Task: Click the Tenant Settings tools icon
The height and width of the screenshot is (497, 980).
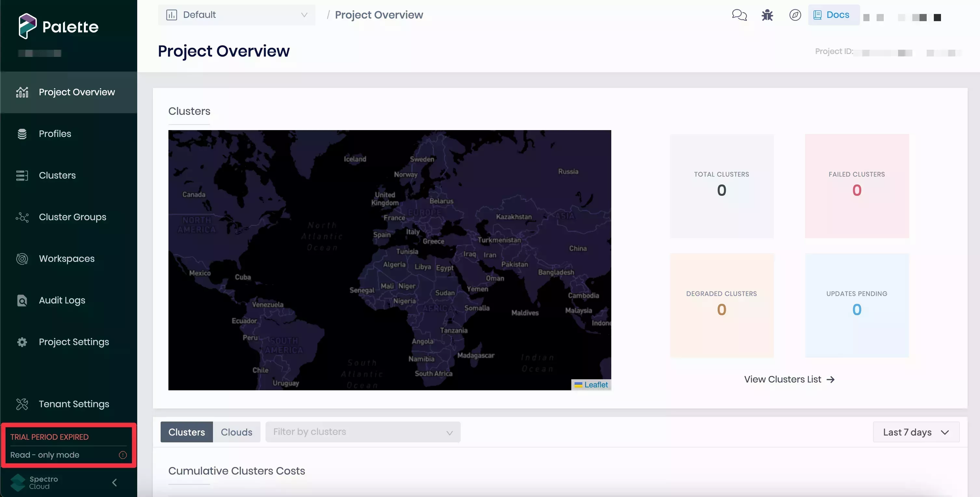Action: click(22, 404)
